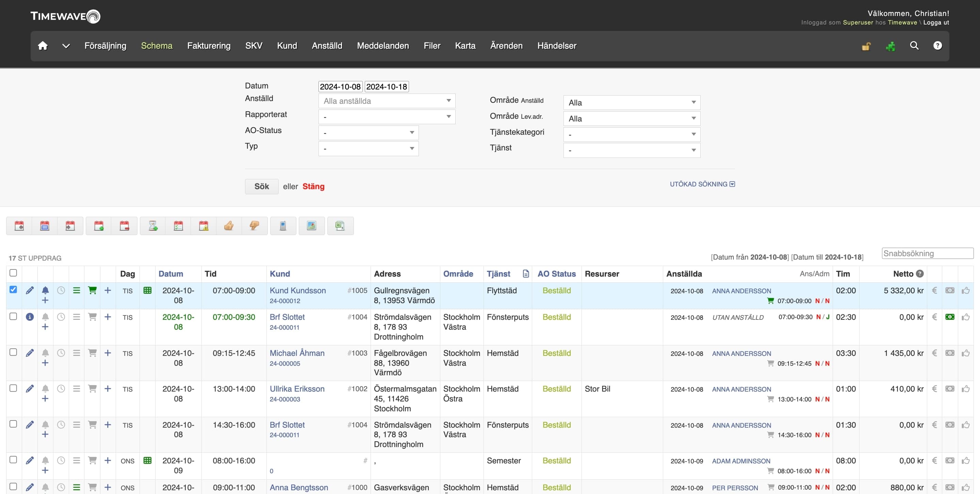This screenshot has width=980, height=494.
Task: Toggle the select-all checkbox in table header
Action: pyautogui.click(x=13, y=273)
